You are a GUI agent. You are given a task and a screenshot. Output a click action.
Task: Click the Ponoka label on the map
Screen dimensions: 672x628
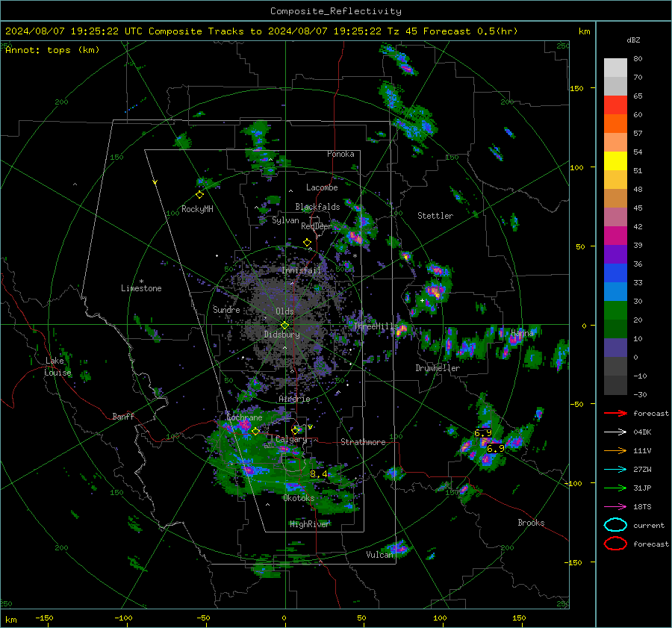point(340,154)
